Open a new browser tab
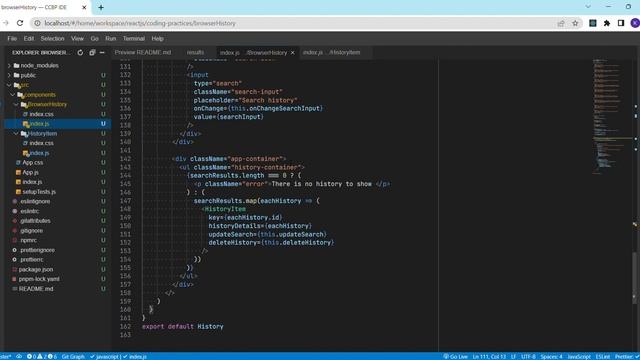 click(101, 7)
